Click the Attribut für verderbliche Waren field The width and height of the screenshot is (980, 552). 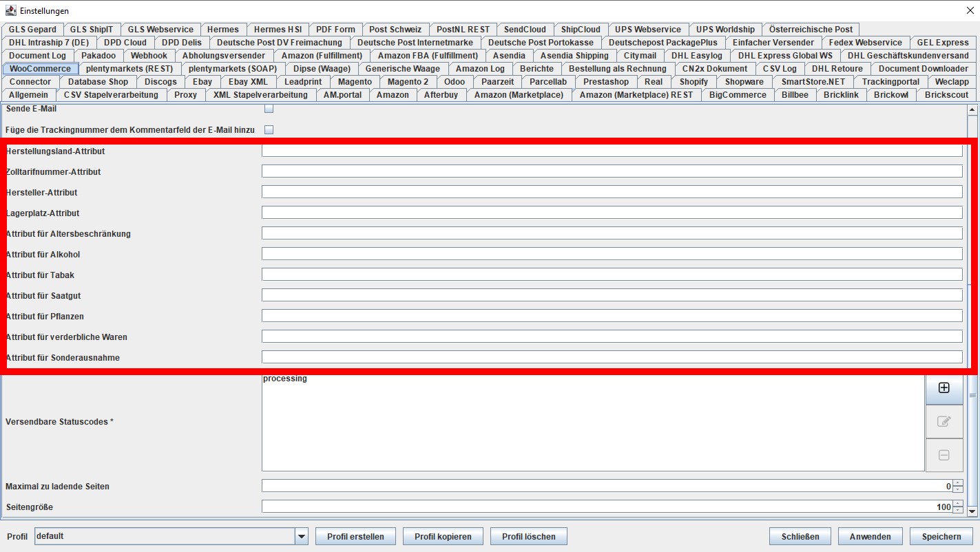[x=612, y=337]
